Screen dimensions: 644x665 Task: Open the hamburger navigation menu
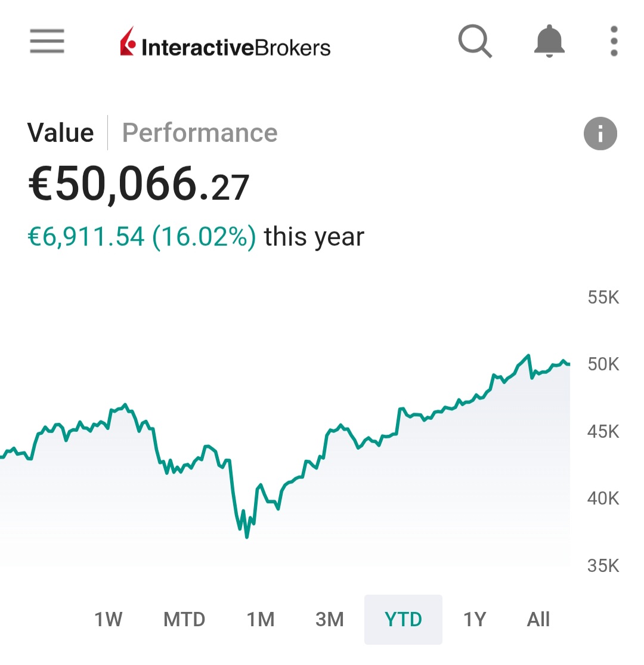pos(47,42)
